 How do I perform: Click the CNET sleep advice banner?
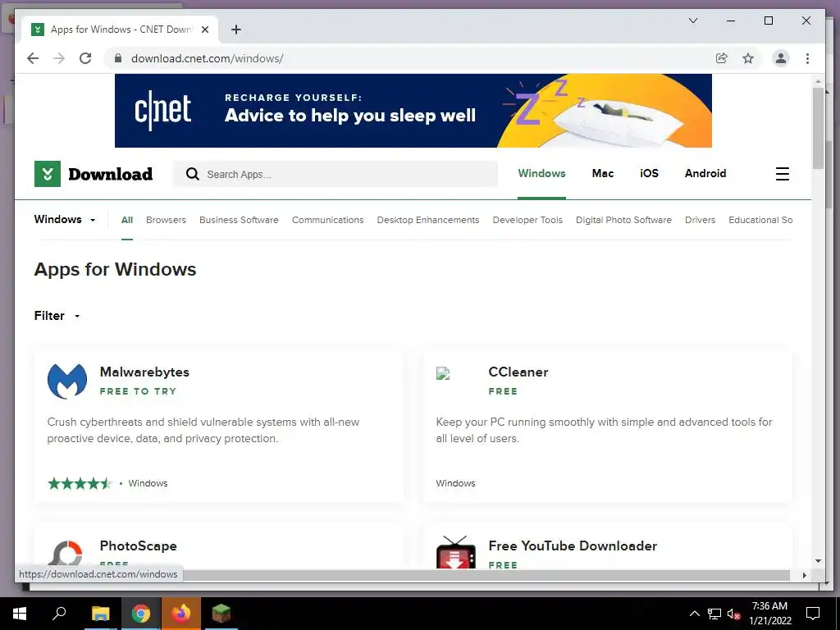413,111
